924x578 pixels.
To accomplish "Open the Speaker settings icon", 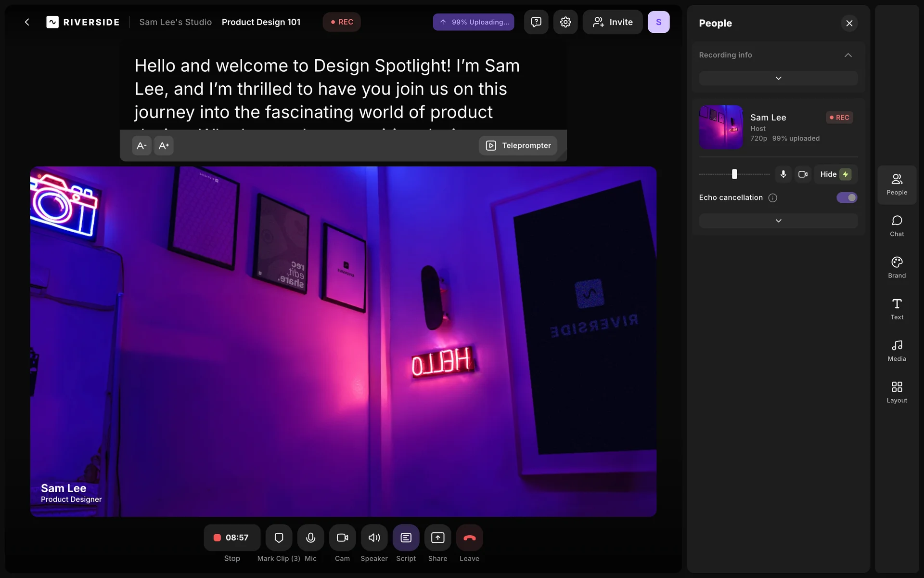I will point(374,538).
